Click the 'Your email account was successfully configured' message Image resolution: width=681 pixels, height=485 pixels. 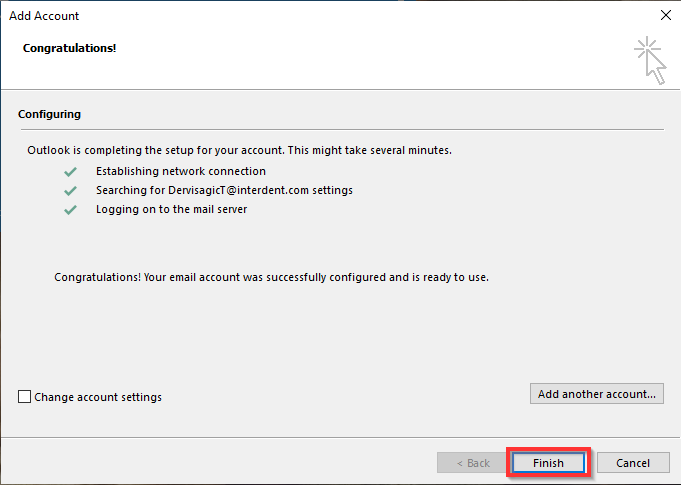pyautogui.click(x=271, y=277)
